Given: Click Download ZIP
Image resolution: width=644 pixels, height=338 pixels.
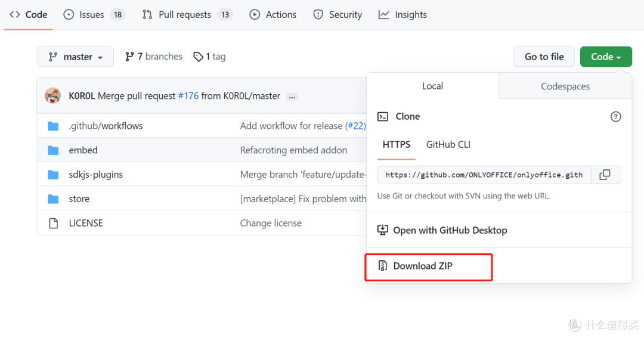Looking at the screenshot, I should [x=422, y=266].
